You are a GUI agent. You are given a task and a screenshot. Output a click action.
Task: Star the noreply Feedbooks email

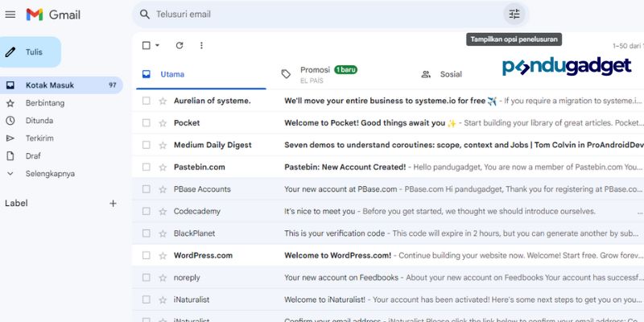[x=163, y=278]
